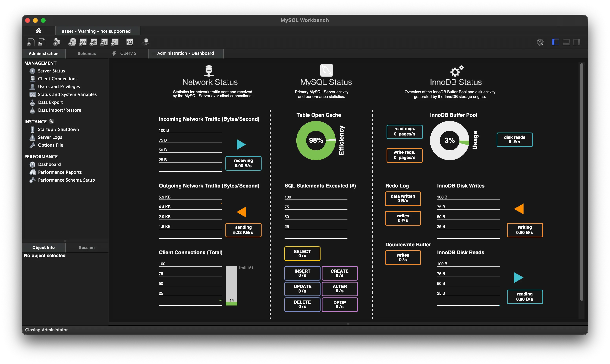Toggle the bottom output panel

[566, 42]
